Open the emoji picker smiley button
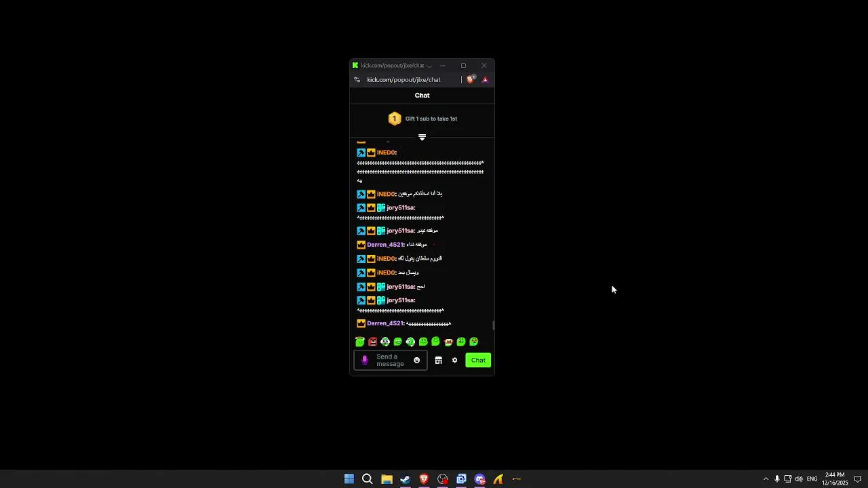Image resolution: width=868 pixels, height=488 pixels. click(x=416, y=361)
